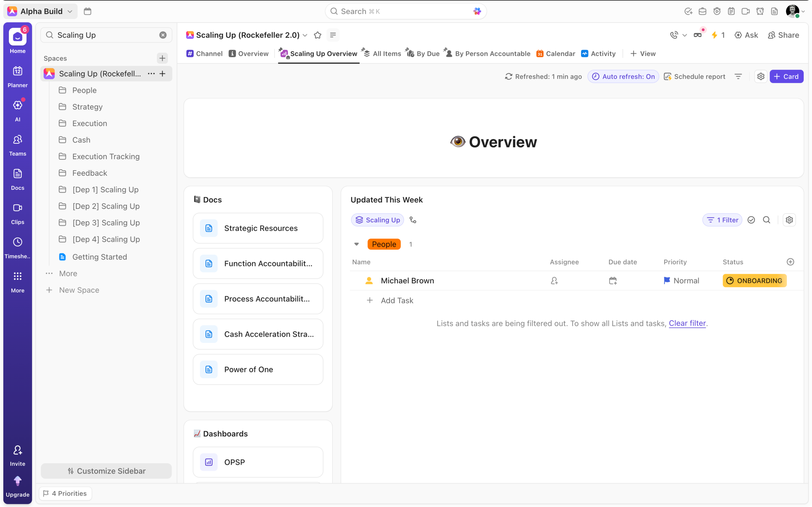
Task: Click the Clear filter link
Action: tap(687, 323)
